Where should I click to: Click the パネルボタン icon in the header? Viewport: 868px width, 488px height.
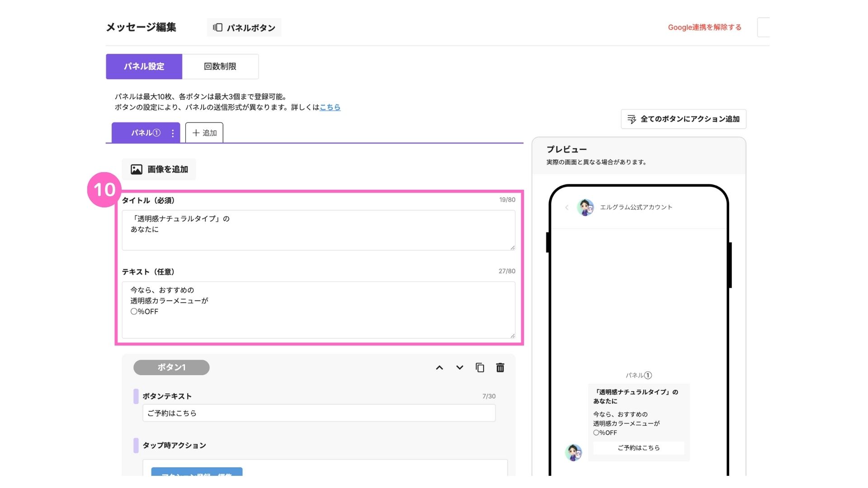218,28
